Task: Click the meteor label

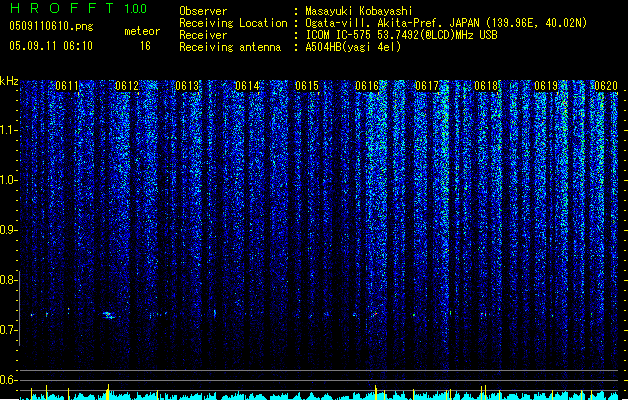Action: point(142,31)
